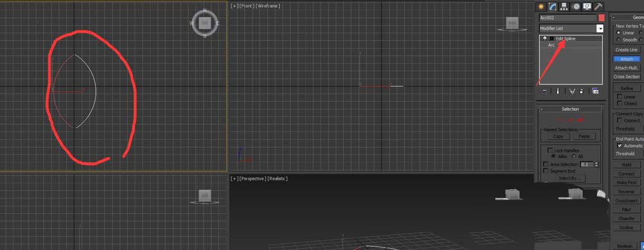This screenshot has height=250, width=644.
Task: Select Spline sub-object level icon
Action: [x=580, y=120]
